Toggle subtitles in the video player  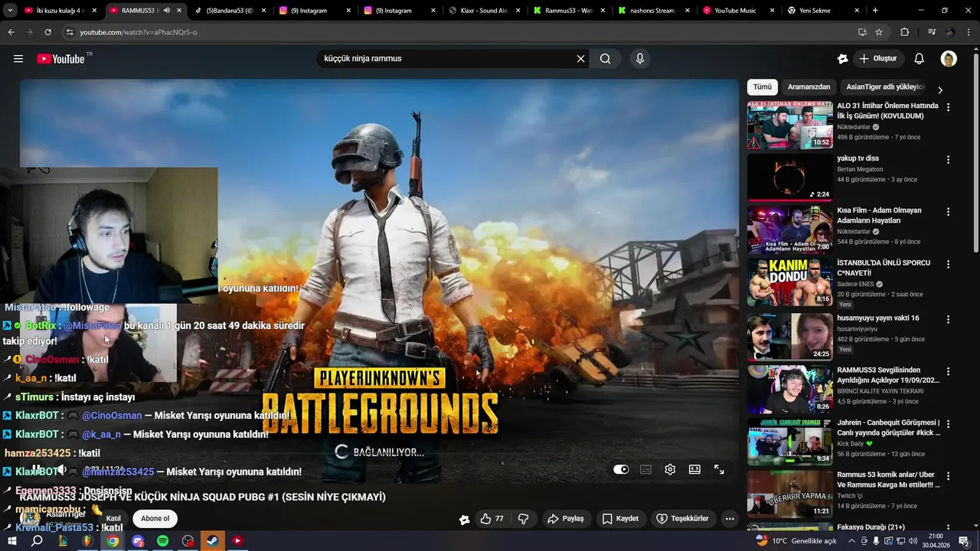tap(645, 470)
